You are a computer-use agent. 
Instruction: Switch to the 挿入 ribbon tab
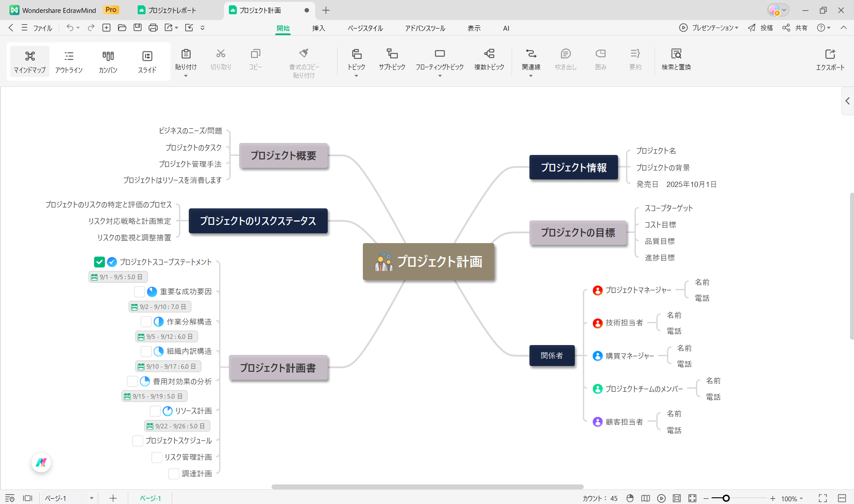(x=318, y=28)
